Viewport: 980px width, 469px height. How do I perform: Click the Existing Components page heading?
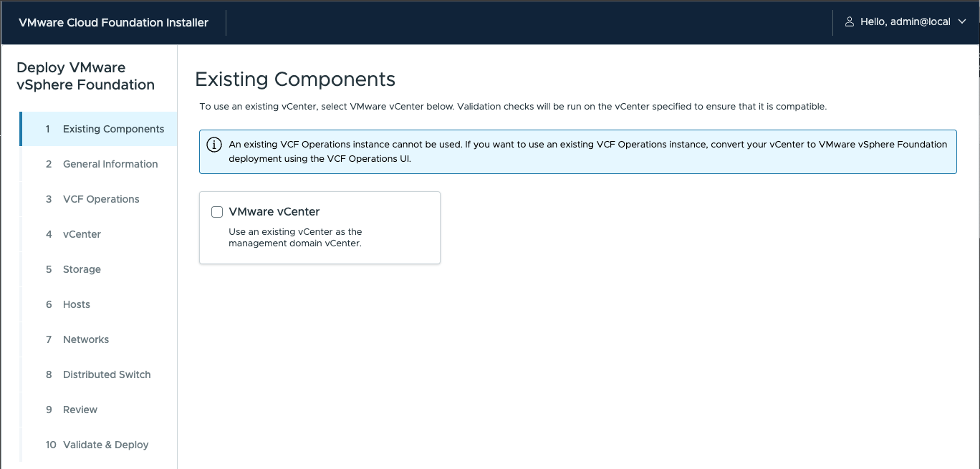click(x=295, y=79)
